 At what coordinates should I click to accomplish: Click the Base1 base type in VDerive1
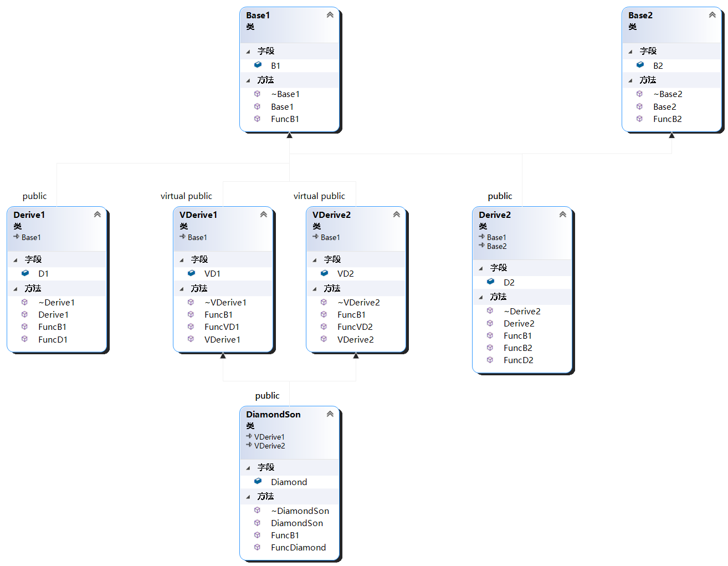point(197,237)
